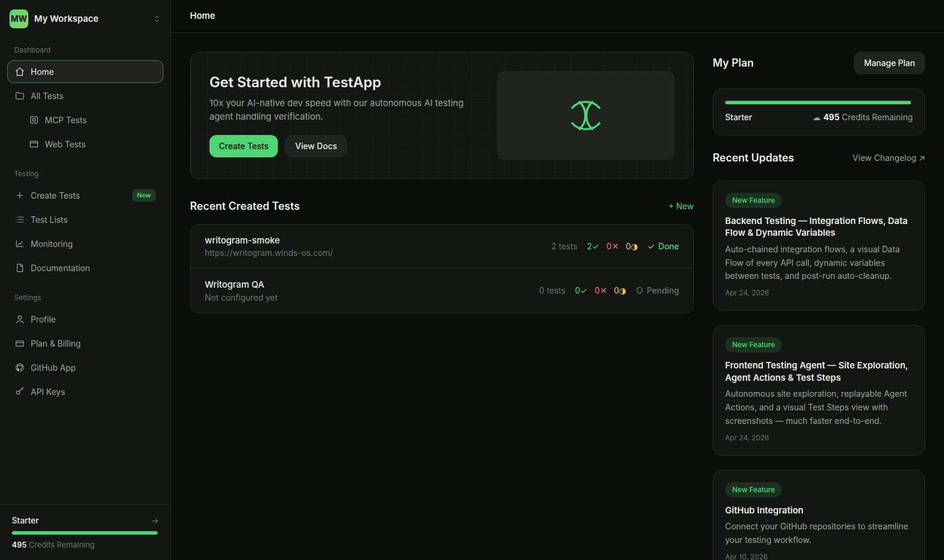Click the green Create Tests button
This screenshot has width=944, height=560.
pyautogui.click(x=244, y=146)
